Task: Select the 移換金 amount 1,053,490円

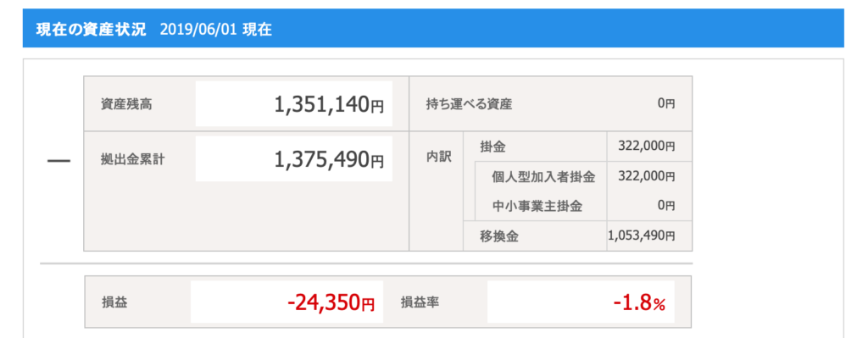Action: (642, 235)
